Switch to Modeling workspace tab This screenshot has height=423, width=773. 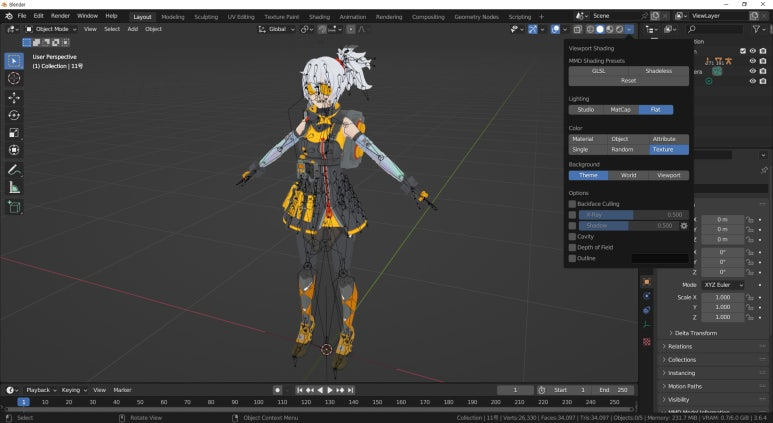173,17
